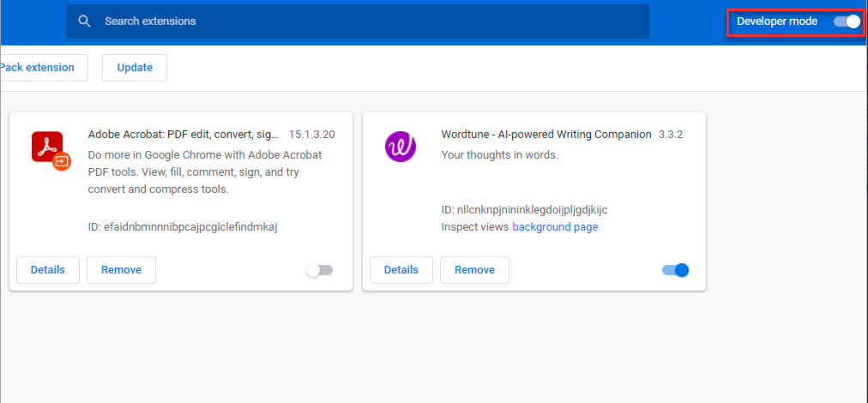Click Wordtune version 3.3.2
The height and width of the screenshot is (403, 868).
click(x=671, y=135)
